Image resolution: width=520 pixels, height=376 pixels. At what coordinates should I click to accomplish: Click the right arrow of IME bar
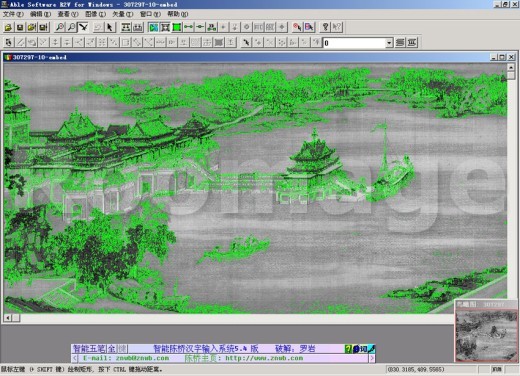[372, 358]
